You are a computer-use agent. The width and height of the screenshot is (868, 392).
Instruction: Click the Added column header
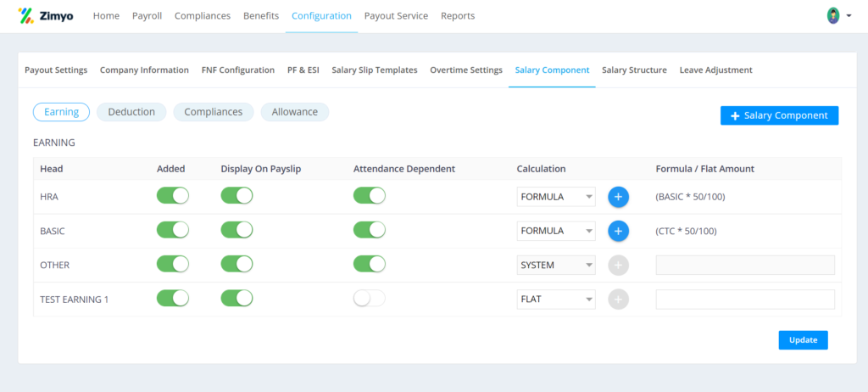[171, 169]
